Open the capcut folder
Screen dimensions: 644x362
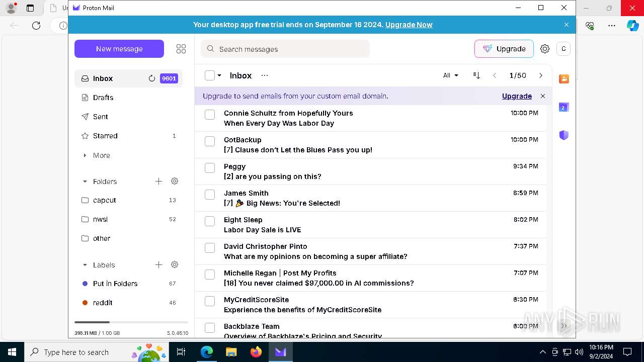[128, 200]
